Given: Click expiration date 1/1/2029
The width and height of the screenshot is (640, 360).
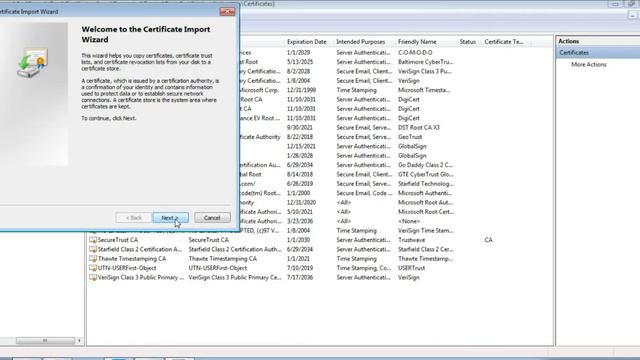Looking at the screenshot, I should [298, 53].
